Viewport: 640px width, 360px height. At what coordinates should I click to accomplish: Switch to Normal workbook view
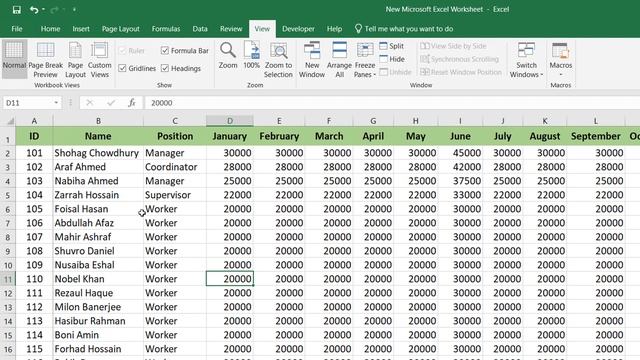[14, 59]
